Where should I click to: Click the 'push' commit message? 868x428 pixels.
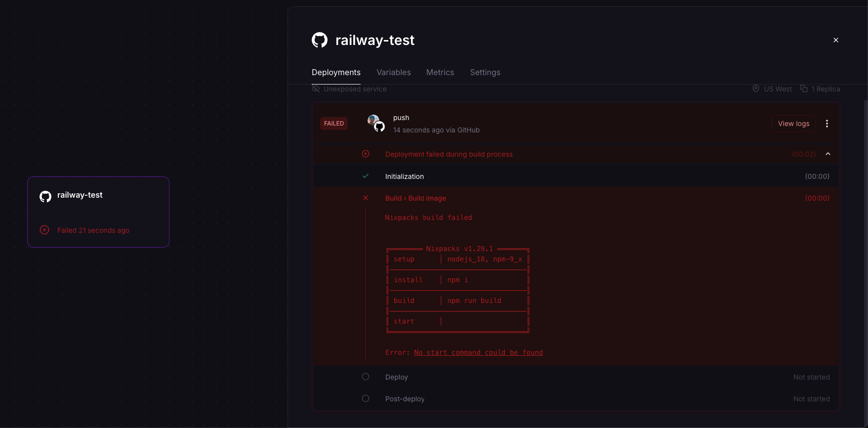[x=401, y=118]
